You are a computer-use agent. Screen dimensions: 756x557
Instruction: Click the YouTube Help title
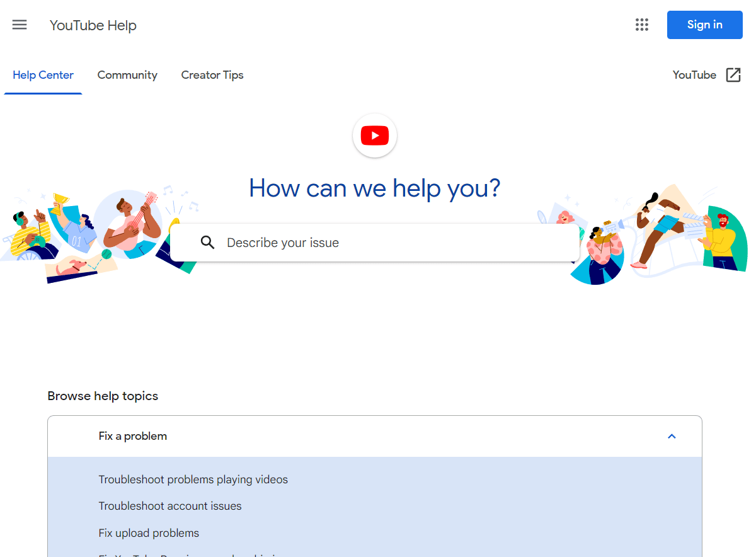pyautogui.click(x=93, y=25)
